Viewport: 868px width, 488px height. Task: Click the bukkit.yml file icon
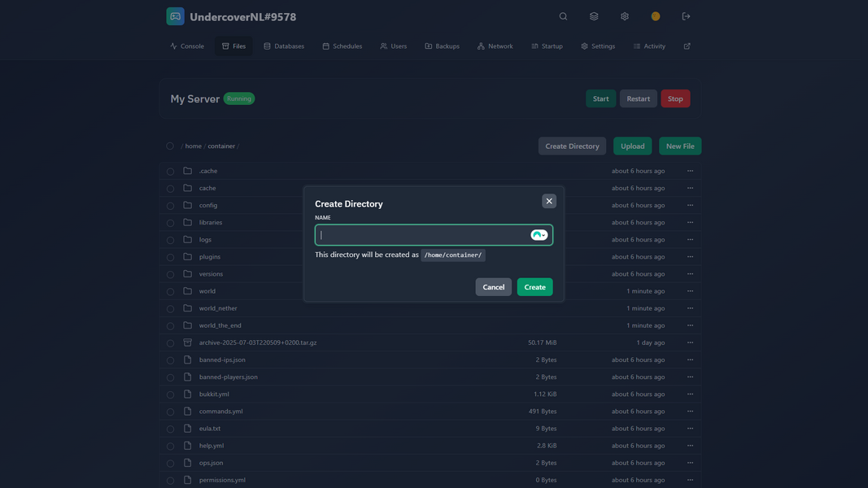(x=188, y=394)
